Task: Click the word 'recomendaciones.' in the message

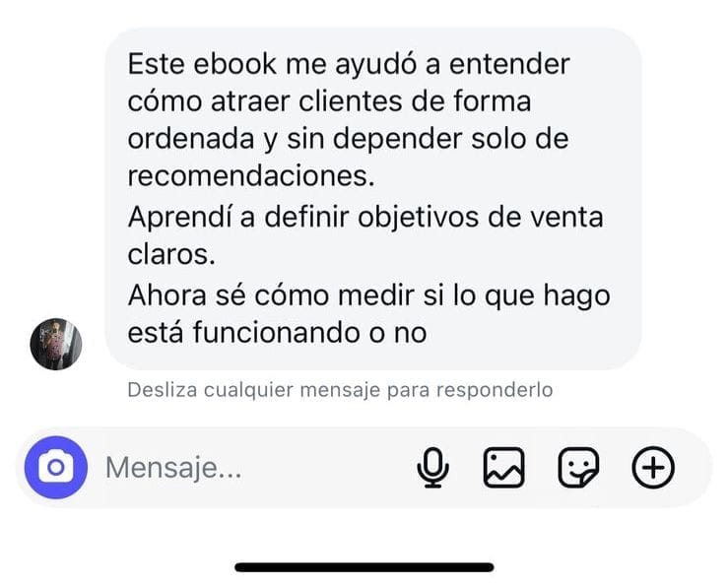Action: coord(251,176)
